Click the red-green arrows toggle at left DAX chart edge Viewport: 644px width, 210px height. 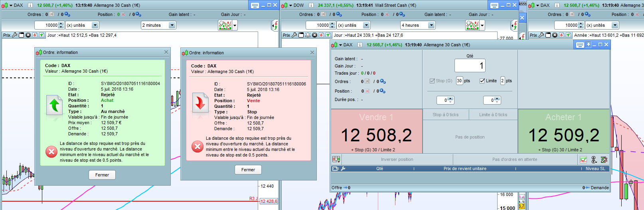[x=275, y=26]
